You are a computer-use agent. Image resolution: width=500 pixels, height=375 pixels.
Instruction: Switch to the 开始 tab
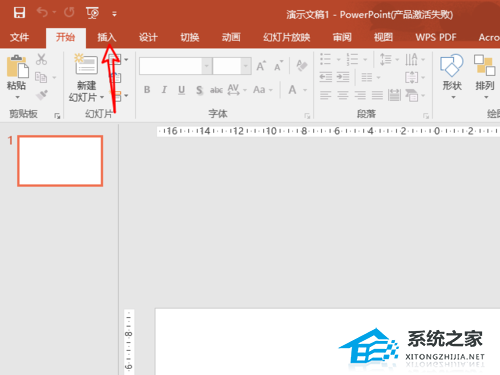coord(65,37)
